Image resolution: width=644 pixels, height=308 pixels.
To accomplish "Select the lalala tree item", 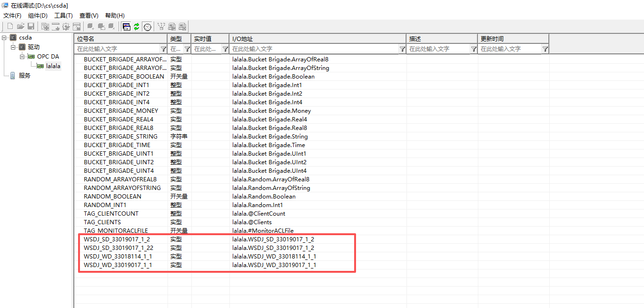I will [x=53, y=66].
